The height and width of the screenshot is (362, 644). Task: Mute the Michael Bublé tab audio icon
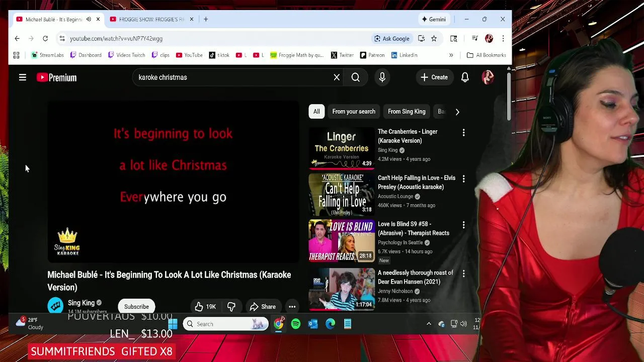[x=89, y=19]
